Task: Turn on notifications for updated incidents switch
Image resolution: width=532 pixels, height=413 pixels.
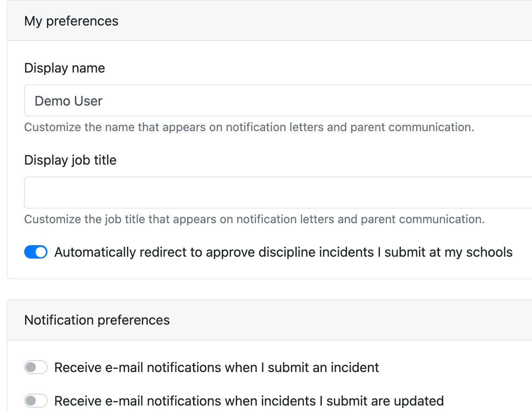Action: (36, 400)
